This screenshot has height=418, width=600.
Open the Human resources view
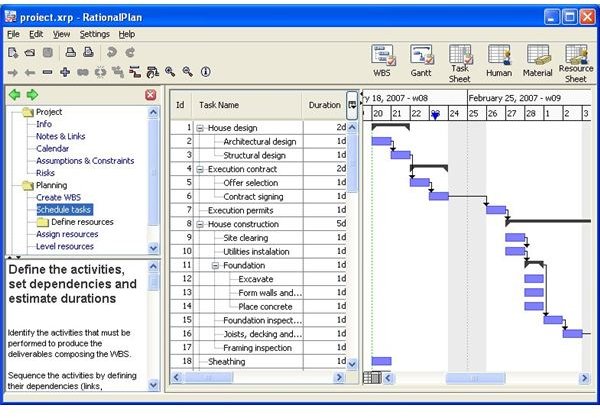click(x=499, y=60)
